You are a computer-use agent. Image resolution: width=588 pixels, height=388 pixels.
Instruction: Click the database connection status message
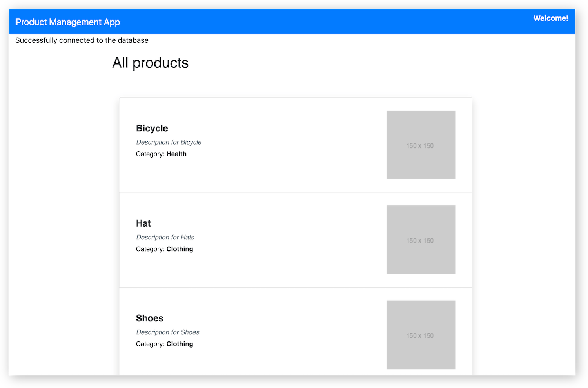point(82,40)
